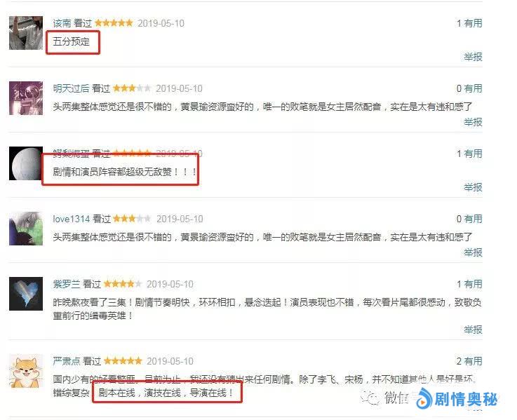
Task: Click 举报 under 紫罗兰's review
Action: 473,330
